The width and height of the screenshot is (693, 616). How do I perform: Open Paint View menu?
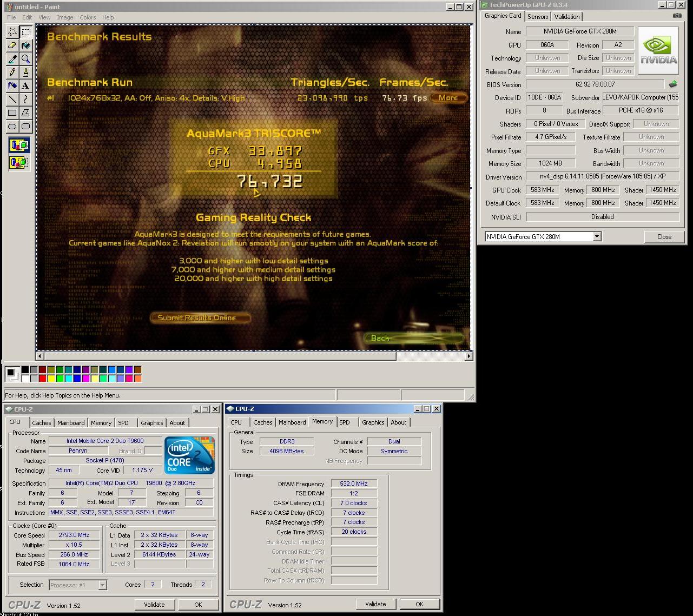[x=44, y=17]
